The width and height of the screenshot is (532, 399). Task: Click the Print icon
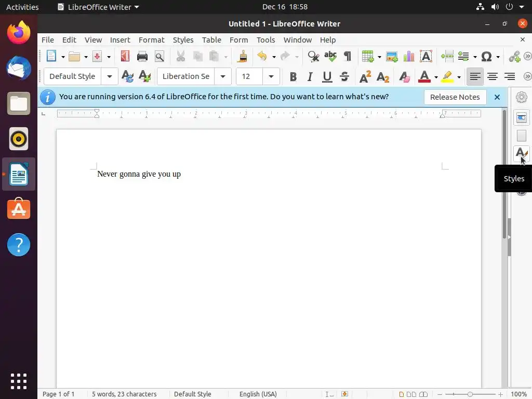[x=142, y=56]
